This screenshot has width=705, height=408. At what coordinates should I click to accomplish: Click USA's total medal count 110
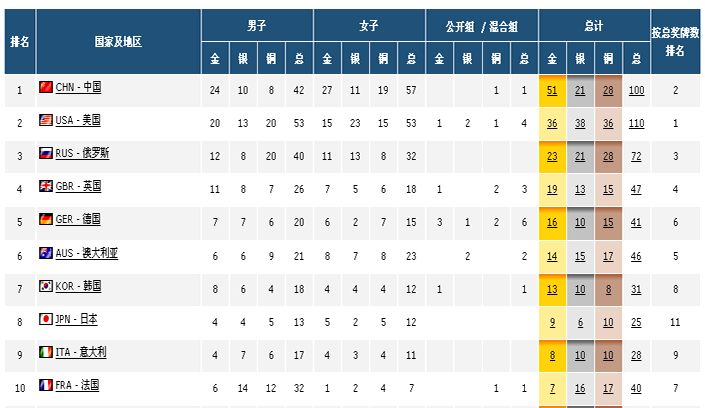(636, 124)
